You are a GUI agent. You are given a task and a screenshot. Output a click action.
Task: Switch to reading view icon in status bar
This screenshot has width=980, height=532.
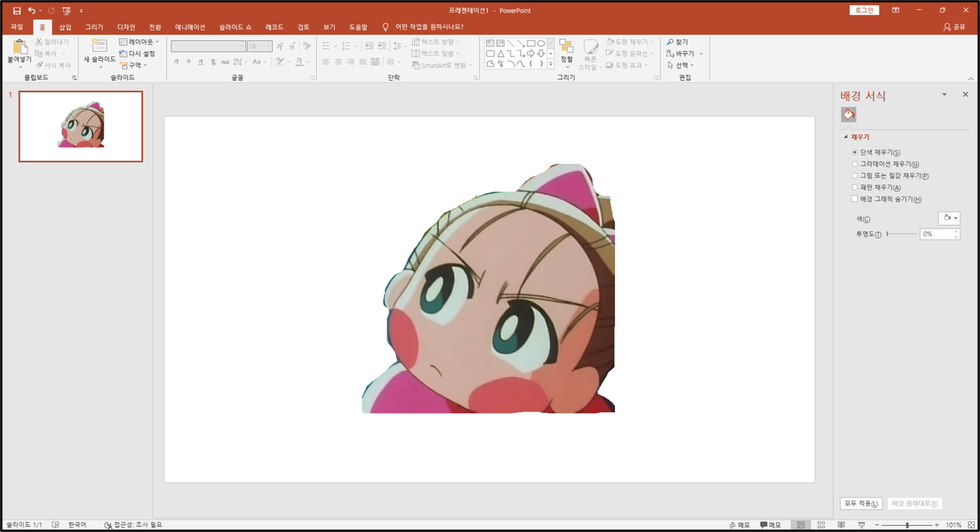841,525
